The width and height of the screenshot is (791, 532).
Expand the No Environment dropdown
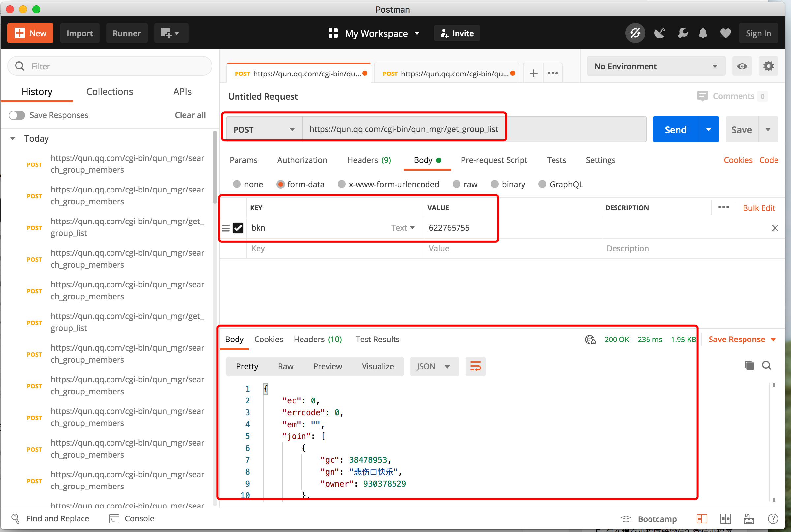[x=655, y=66]
